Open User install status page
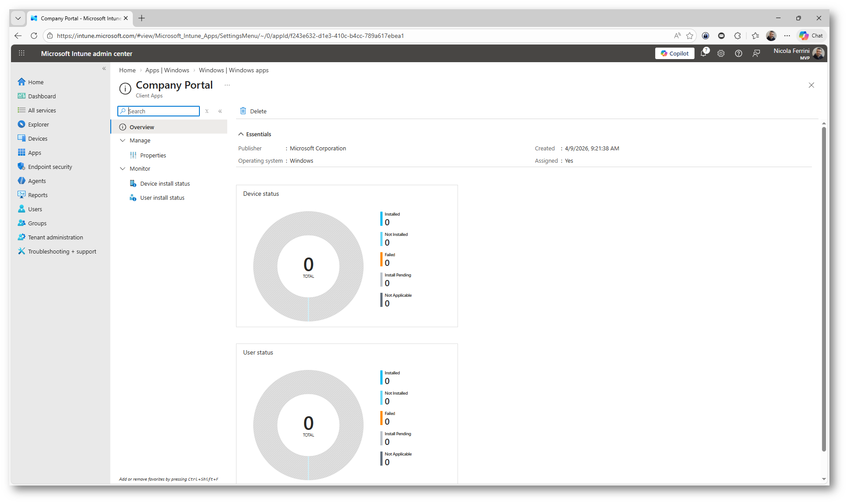Viewport: 848px width, 504px height. coord(162,198)
